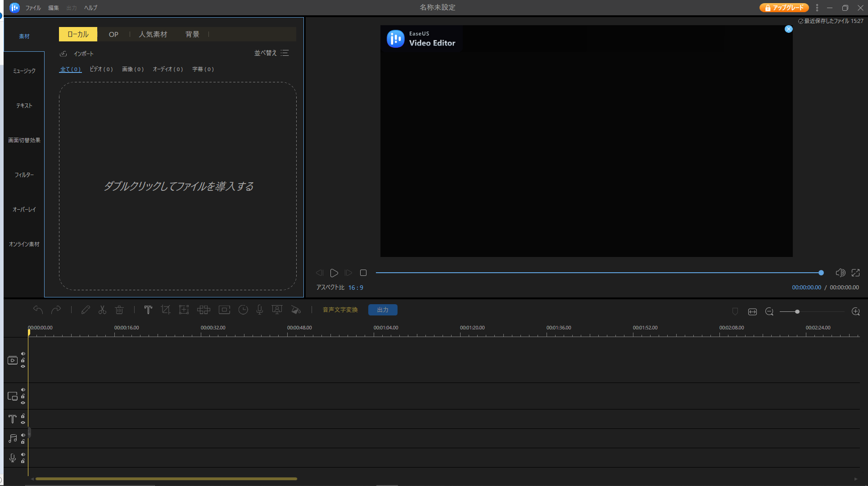Start voiceover recording with the toolbar microphone icon
Screen dimensions: 868x486
pos(260,310)
